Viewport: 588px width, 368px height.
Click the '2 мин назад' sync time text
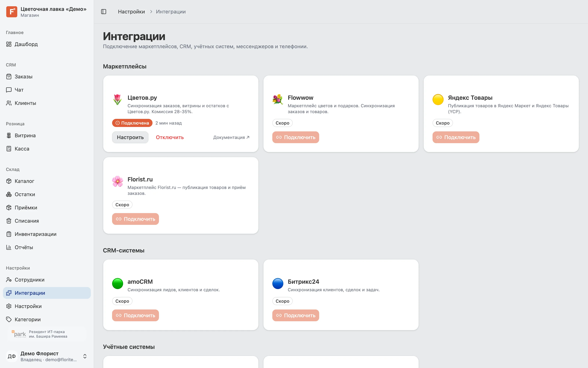point(168,123)
